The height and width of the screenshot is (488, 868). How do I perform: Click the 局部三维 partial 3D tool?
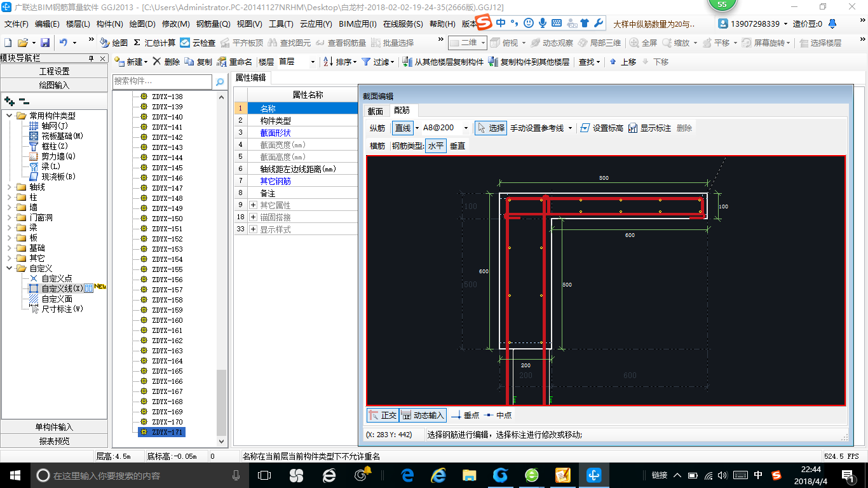599,43
